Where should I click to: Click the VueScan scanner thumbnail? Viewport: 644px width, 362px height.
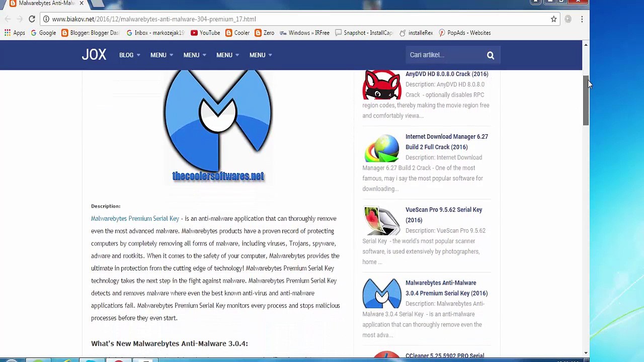(x=382, y=221)
